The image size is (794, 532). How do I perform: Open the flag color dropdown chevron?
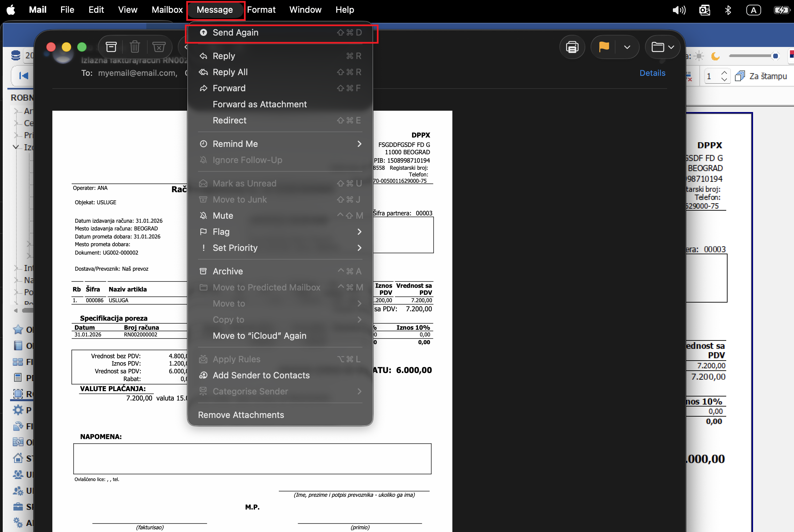[x=627, y=47]
